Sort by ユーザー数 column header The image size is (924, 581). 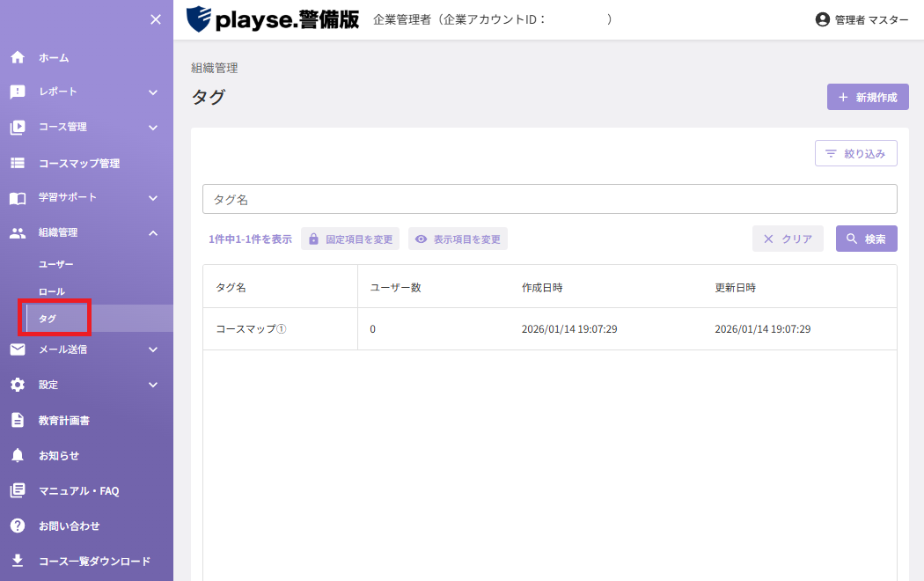click(x=395, y=288)
